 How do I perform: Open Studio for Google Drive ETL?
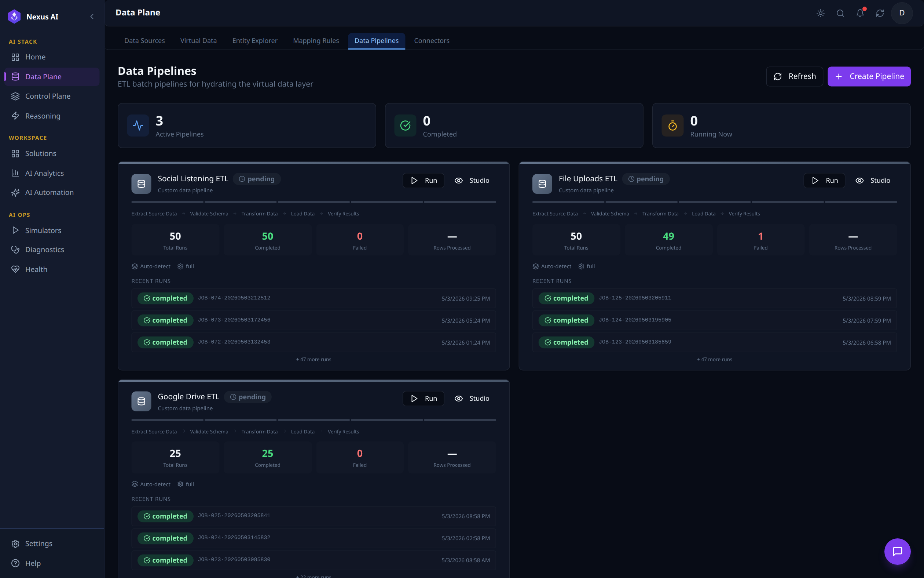pos(472,398)
